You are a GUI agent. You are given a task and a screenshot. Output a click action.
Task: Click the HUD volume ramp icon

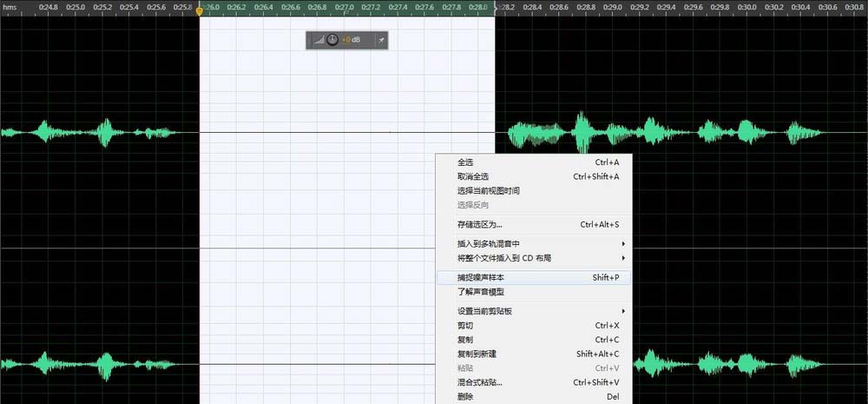319,40
